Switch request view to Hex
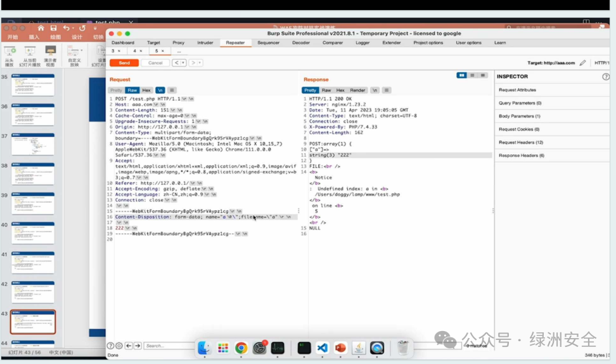The image size is (616, 364). [146, 91]
